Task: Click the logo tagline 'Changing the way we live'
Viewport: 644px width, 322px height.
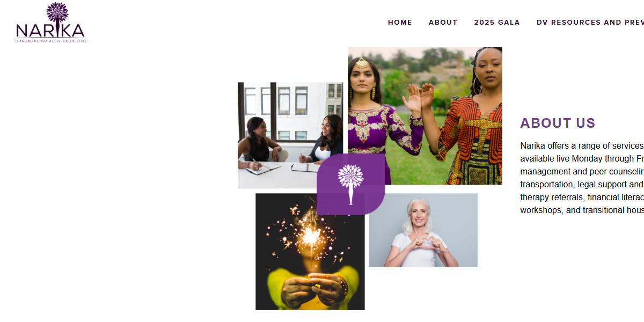Action: click(50, 41)
